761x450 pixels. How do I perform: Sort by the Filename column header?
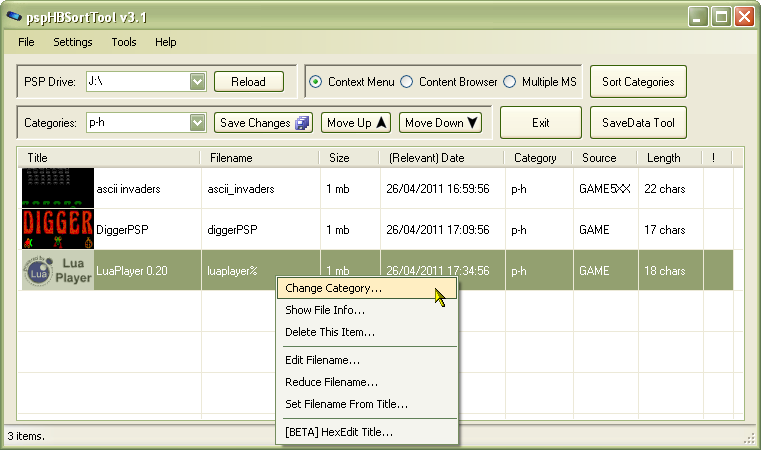[260, 158]
